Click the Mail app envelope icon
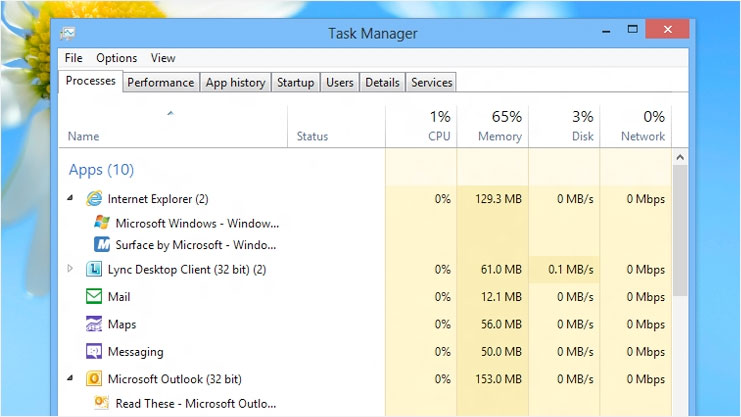Screen dimensions: 741x417 coord(94,296)
